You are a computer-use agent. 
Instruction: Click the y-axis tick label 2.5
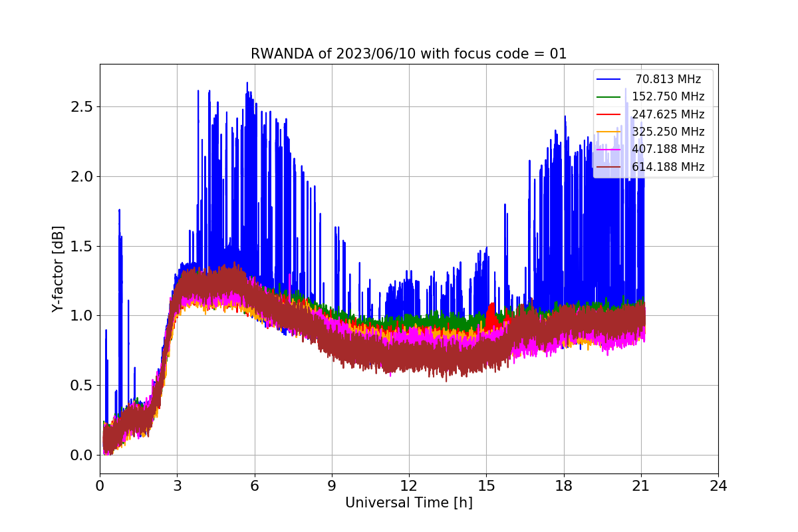click(x=82, y=107)
